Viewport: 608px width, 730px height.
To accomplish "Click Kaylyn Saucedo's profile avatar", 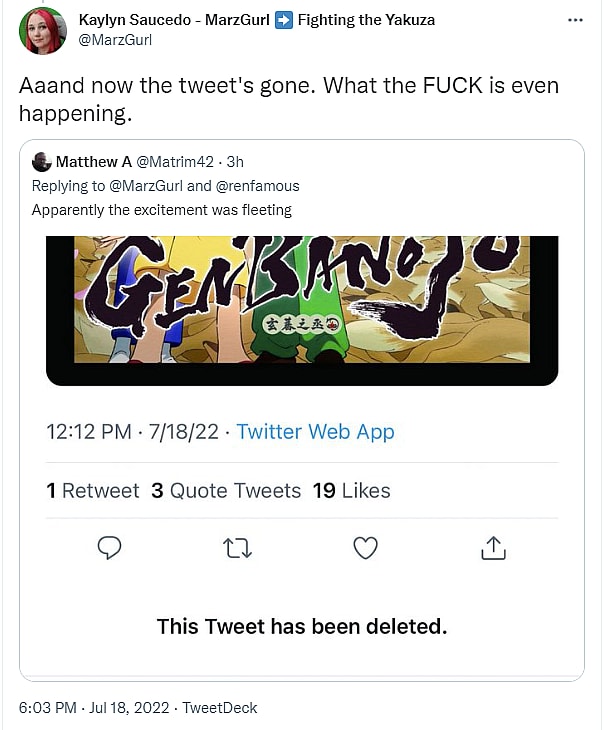I will click(x=43, y=30).
